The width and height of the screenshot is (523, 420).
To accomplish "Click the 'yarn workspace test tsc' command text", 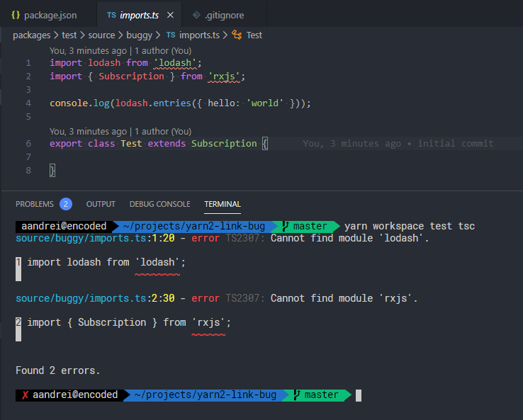I will [x=410, y=226].
